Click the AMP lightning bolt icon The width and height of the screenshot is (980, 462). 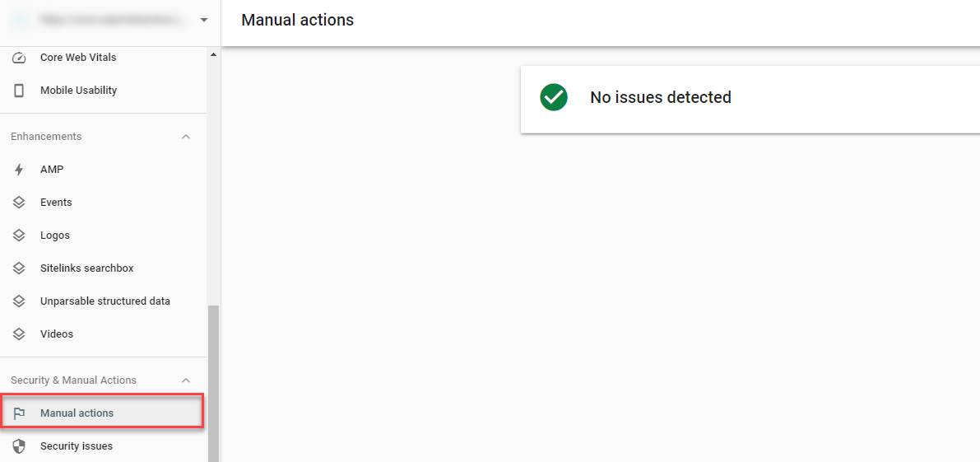point(19,170)
